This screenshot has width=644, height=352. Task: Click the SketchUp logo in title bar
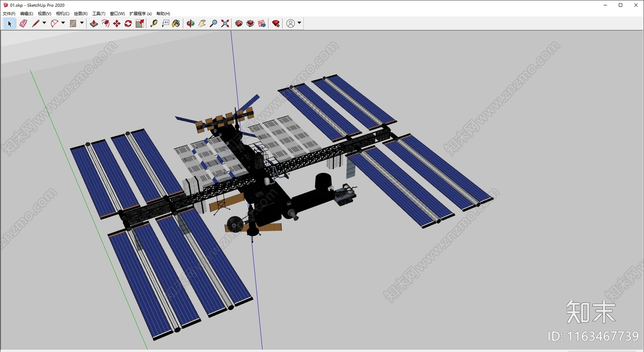6,5
